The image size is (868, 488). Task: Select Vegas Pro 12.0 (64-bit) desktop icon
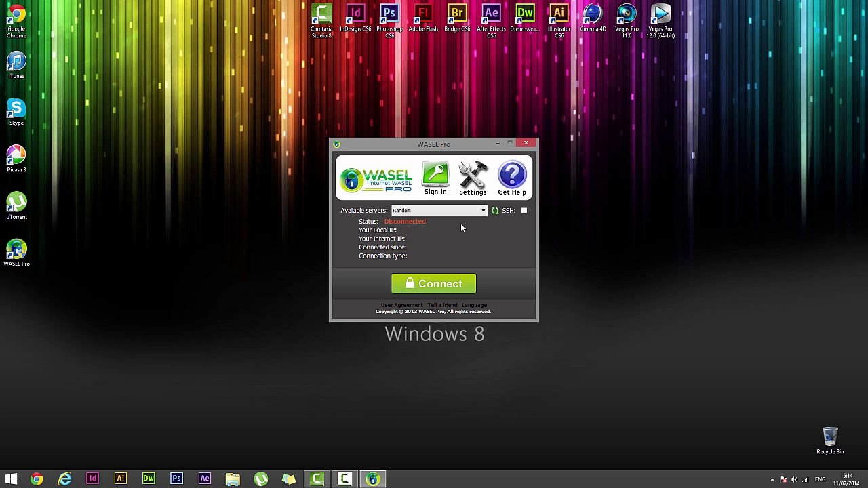click(x=660, y=21)
